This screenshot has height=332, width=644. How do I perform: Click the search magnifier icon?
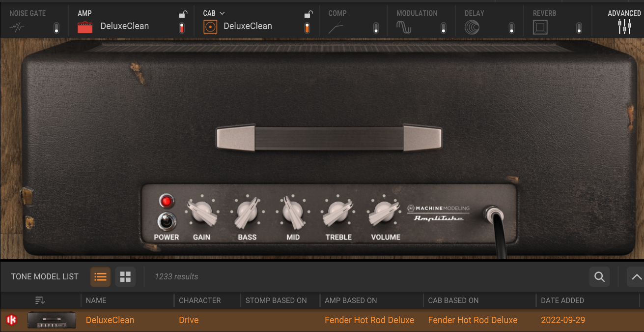599,277
